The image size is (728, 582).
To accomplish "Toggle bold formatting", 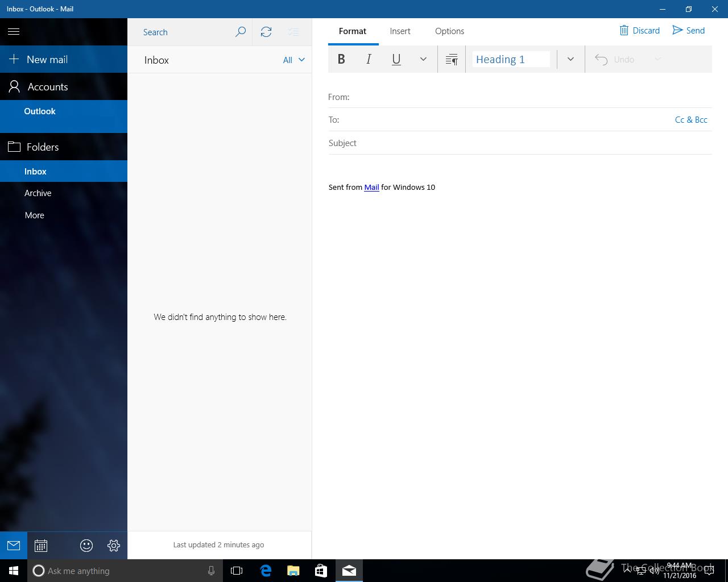I will 341,59.
